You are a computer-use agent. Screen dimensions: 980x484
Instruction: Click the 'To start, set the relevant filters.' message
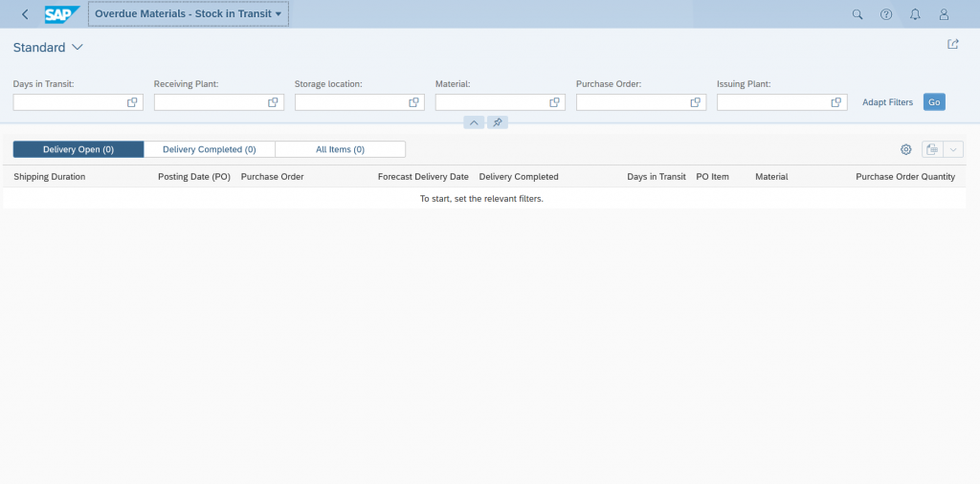pyautogui.click(x=482, y=199)
